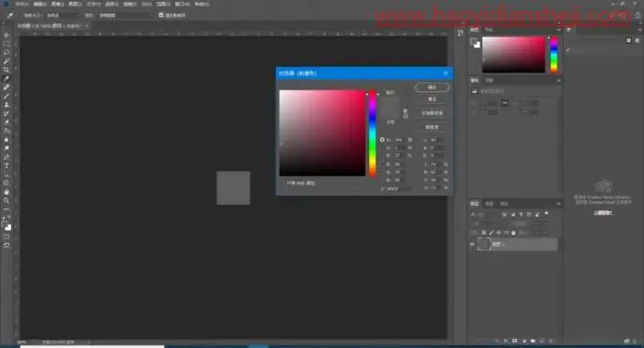Select the Gradient tool

pos(6,131)
